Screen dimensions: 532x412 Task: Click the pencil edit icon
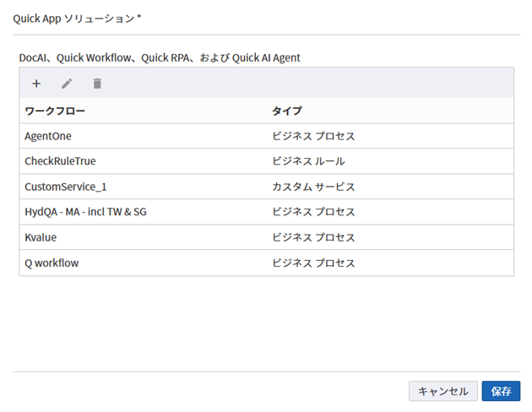pyautogui.click(x=67, y=84)
